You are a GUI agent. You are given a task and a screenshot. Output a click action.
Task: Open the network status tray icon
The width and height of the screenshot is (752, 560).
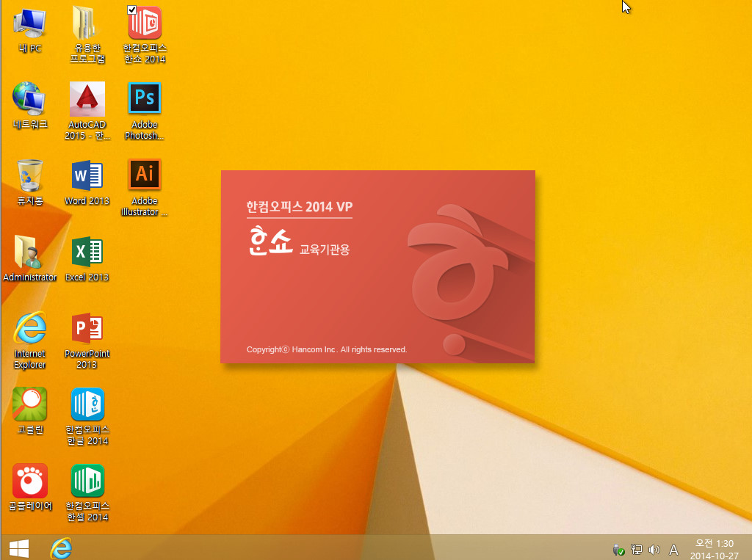click(x=637, y=550)
